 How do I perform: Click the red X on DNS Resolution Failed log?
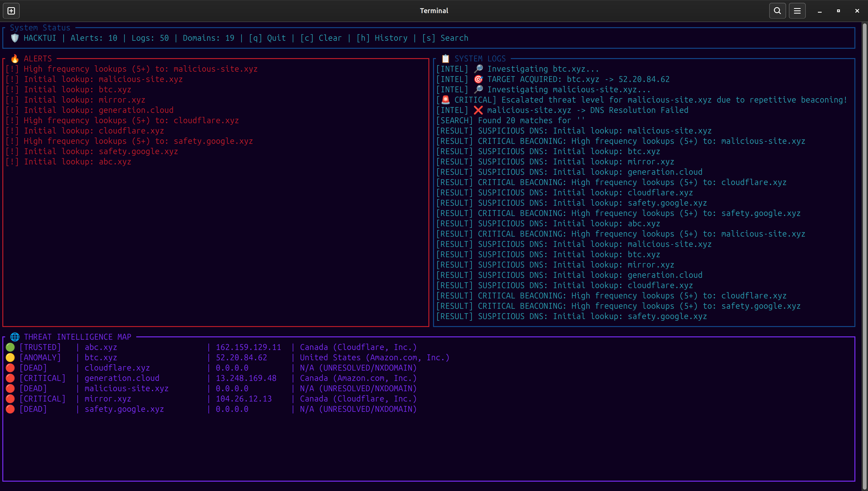478,110
